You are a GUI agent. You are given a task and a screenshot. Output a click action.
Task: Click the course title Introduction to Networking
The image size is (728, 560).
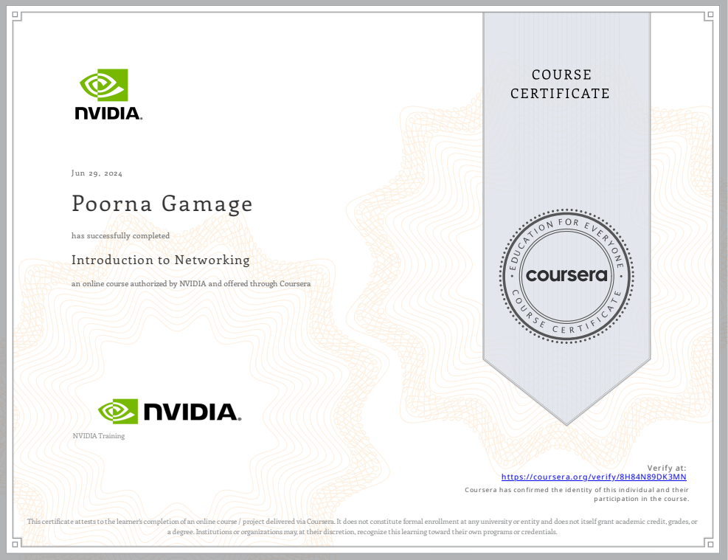point(161,260)
